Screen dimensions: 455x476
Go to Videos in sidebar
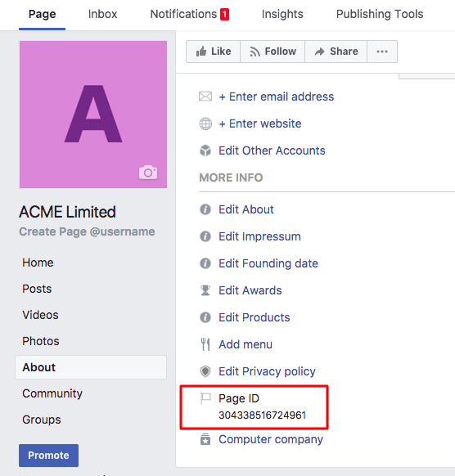point(40,315)
